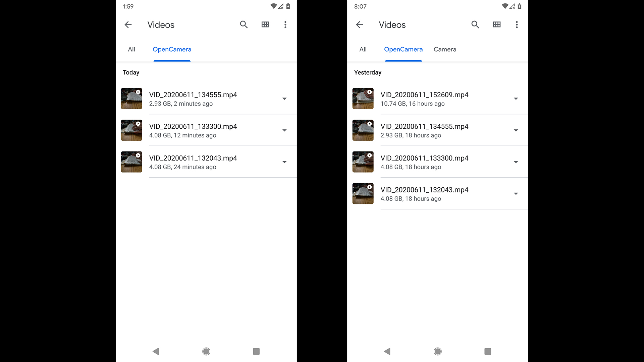644x362 pixels.
Task: Tap Android recents square on left phone
Action: coord(256,351)
